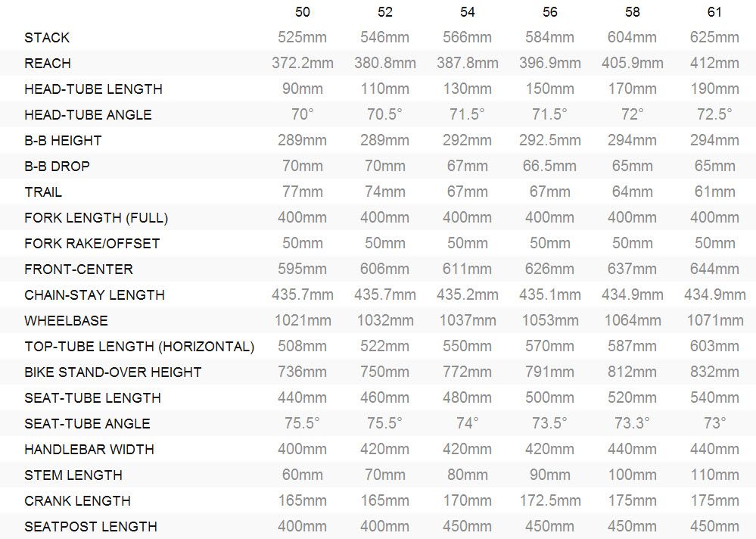Select the 644mm front-center value
The width and height of the screenshot is (756, 539).
click(714, 269)
